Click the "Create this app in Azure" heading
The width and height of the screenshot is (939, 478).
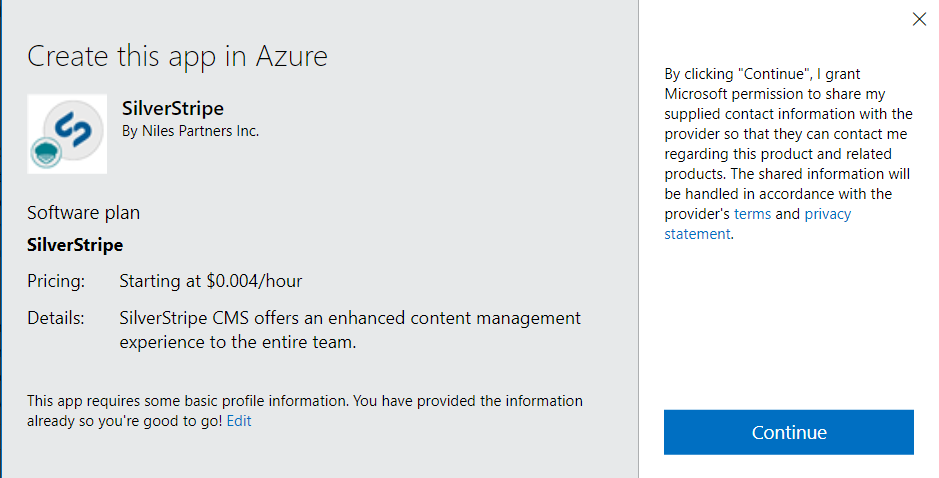click(177, 55)
